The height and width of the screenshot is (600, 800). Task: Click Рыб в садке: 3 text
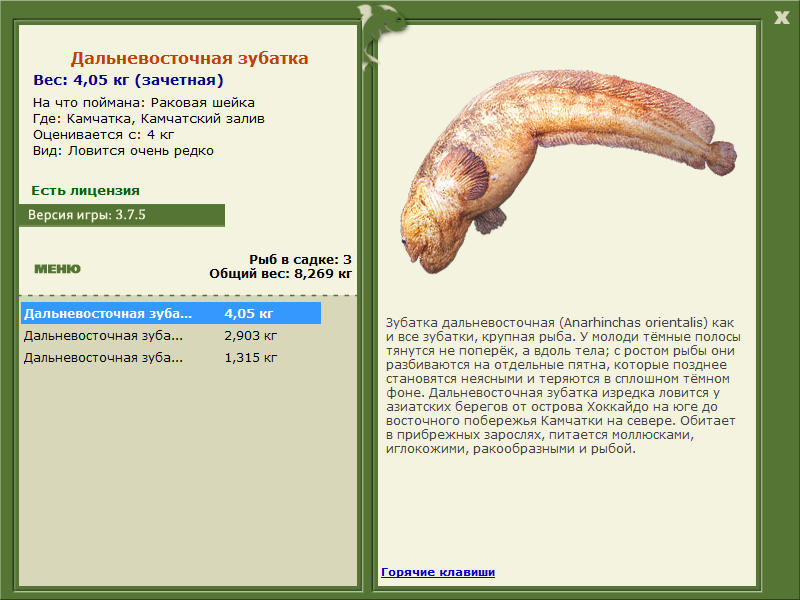click(300, 260)
